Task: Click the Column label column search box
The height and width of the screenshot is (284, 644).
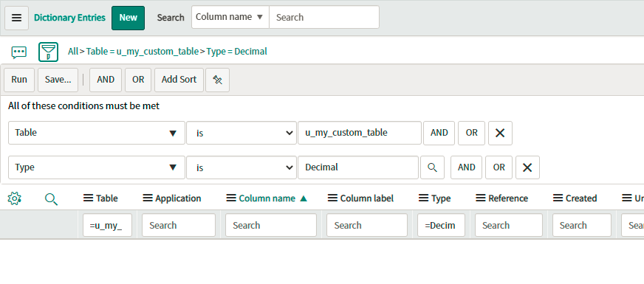Action: pos(367,225)
